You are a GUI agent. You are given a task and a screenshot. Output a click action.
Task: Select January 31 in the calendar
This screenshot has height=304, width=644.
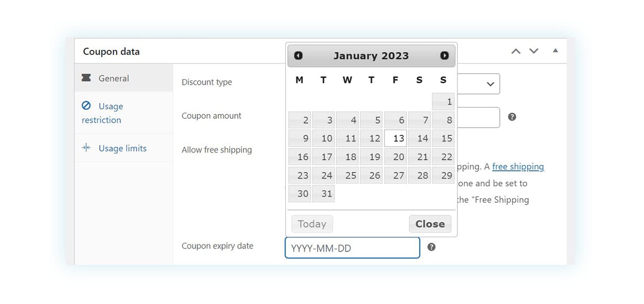coord(323,194)
